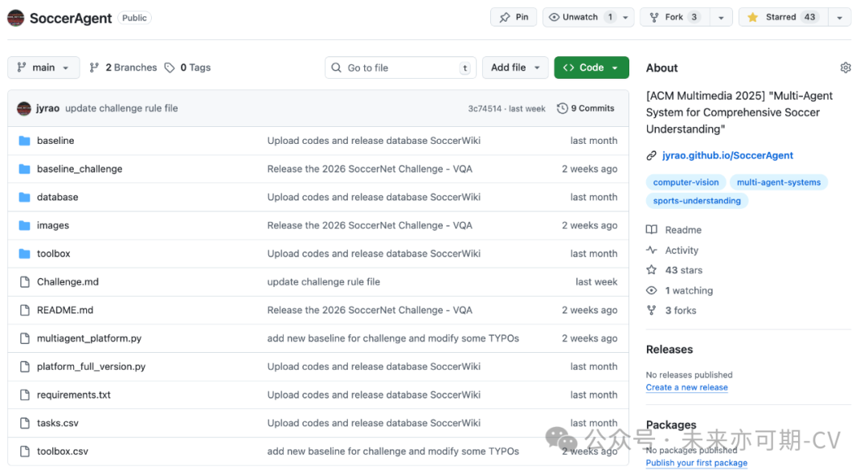The image size is (868, 475).
Task: View the 2 Branches link
Action: 124,68
